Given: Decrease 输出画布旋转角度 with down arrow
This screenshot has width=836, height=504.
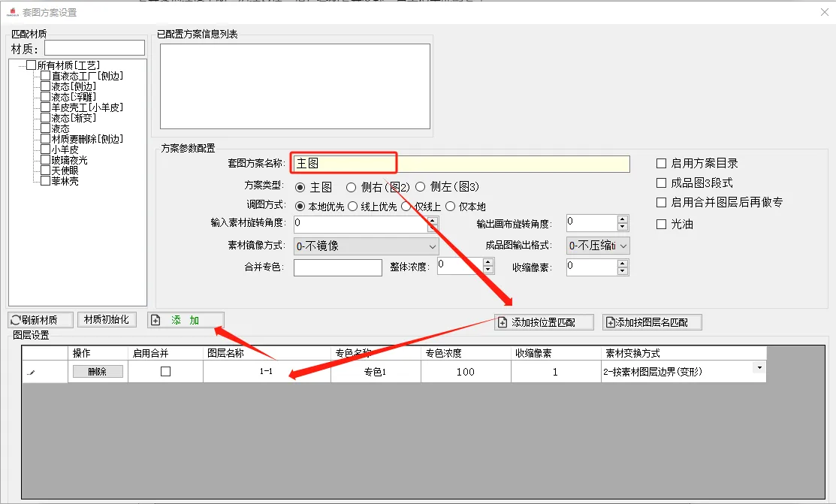Looking at the screenshot, I should pyautogui.click(x=622, y=227).
